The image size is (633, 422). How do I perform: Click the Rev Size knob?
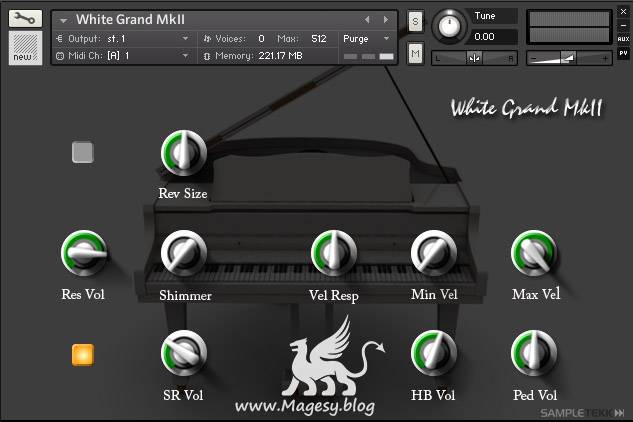point(184,153)
